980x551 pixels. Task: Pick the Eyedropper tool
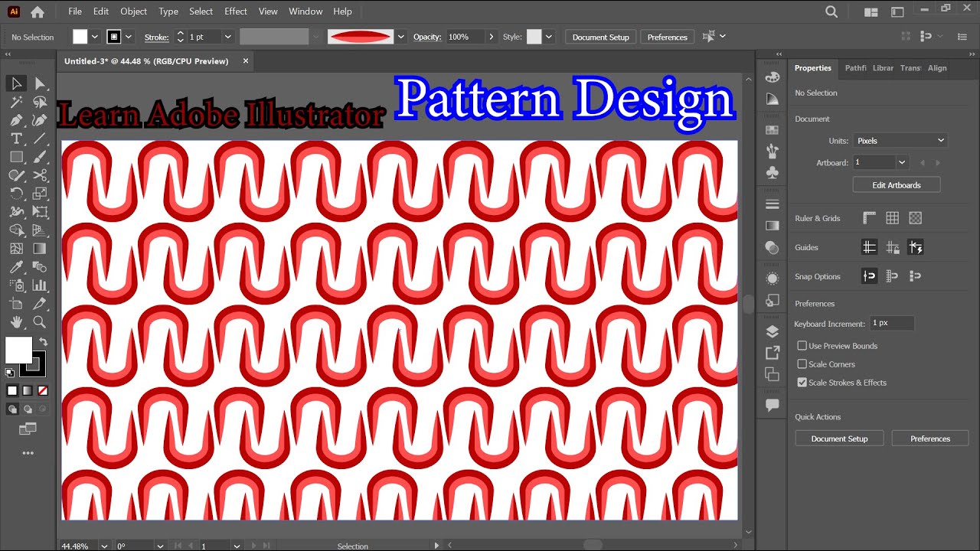(x=16, y=267)
